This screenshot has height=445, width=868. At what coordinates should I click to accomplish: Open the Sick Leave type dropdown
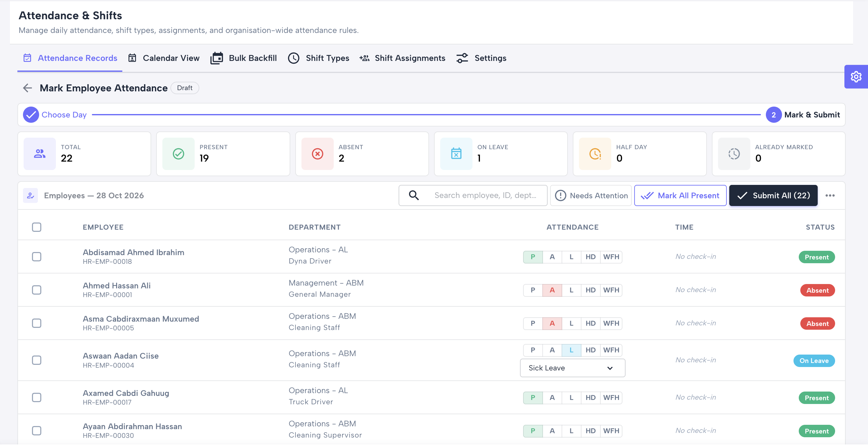tap(572, 368)
